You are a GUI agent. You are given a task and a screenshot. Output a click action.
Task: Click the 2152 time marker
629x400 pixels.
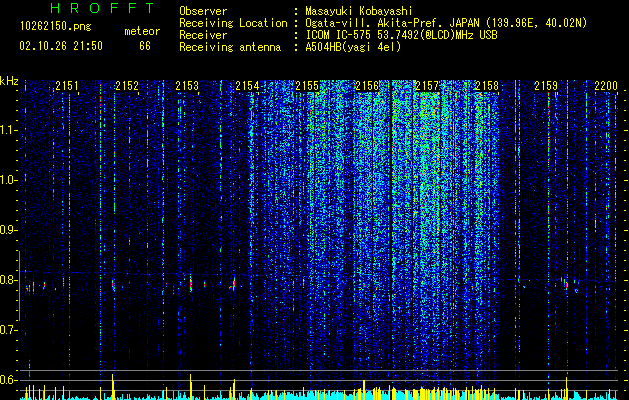pos(127,86)
